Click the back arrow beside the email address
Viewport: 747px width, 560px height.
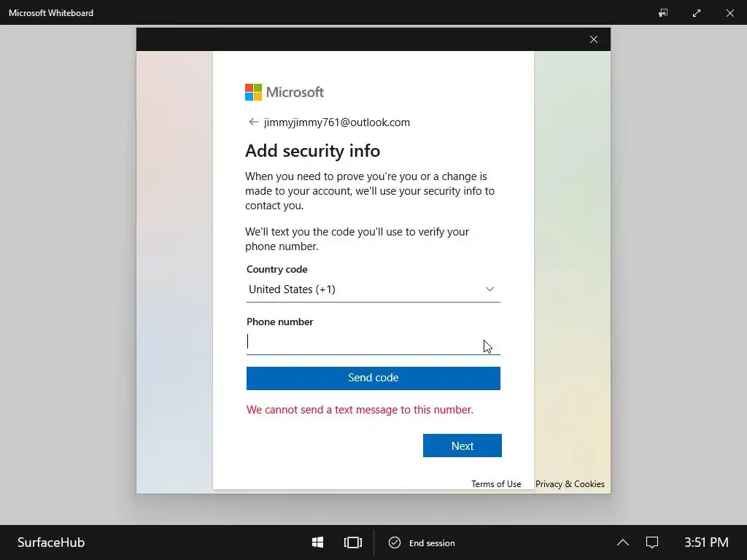[253, 122]
